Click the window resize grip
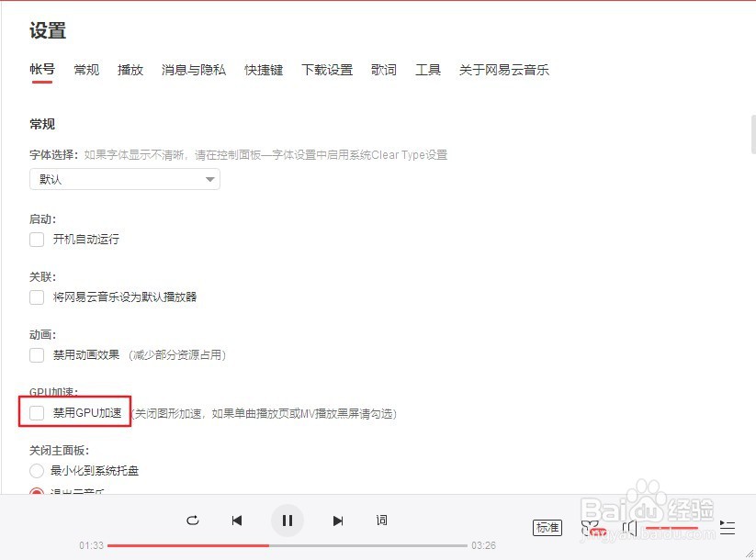 750,554
